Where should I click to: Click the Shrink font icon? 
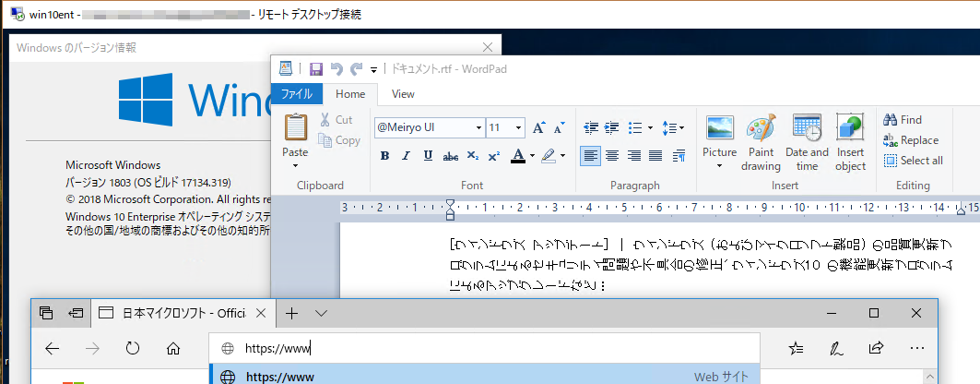[x=559, y=127]
